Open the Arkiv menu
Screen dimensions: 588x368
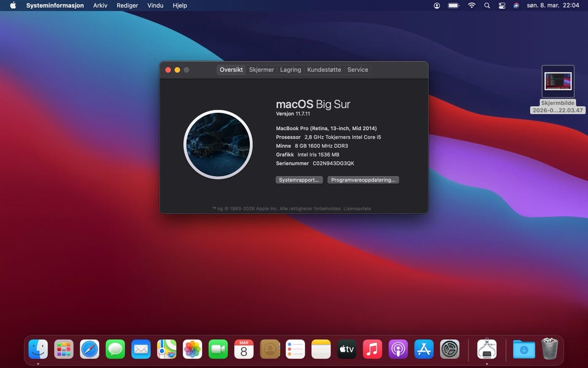[x=100, y=6]
